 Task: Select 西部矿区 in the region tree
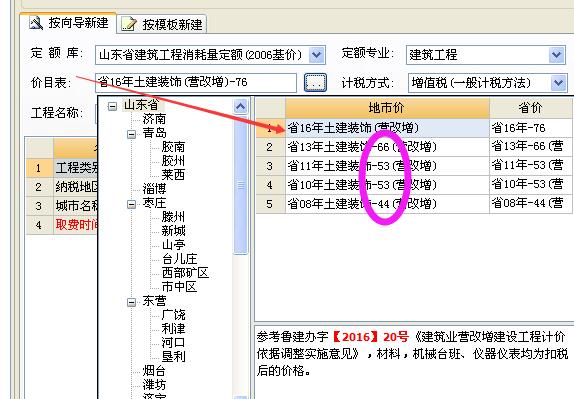pos(185,273)
